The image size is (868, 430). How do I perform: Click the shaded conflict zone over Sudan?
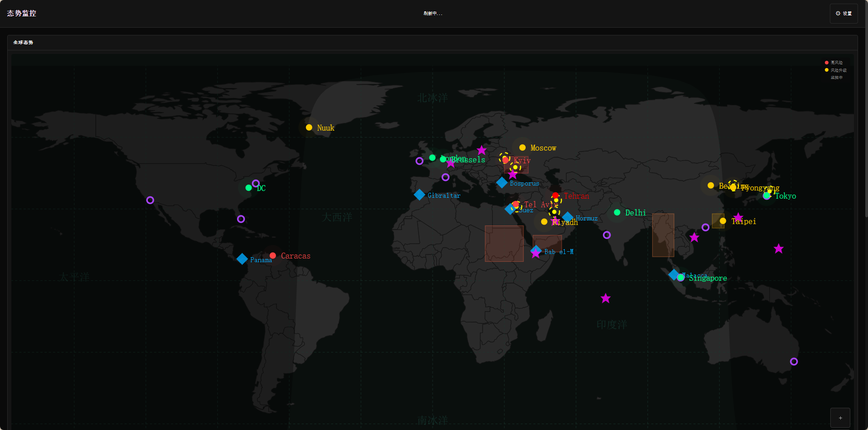504,244
